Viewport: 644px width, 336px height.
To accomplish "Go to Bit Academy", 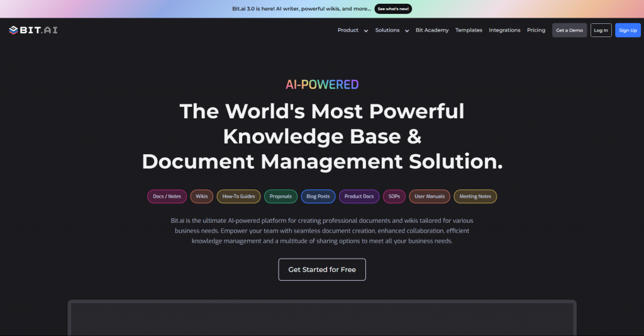I will (432, 30).
